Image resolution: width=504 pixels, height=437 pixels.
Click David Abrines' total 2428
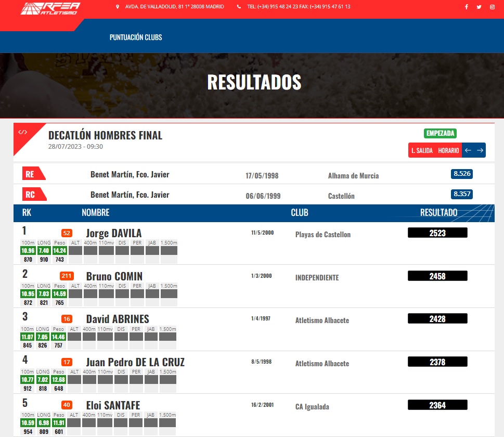tap(437, 319)
